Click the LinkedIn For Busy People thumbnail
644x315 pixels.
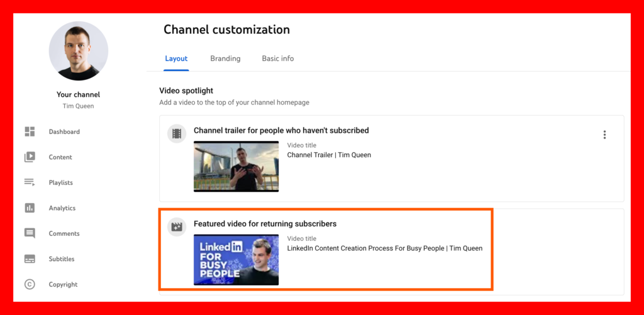[236, 260]
